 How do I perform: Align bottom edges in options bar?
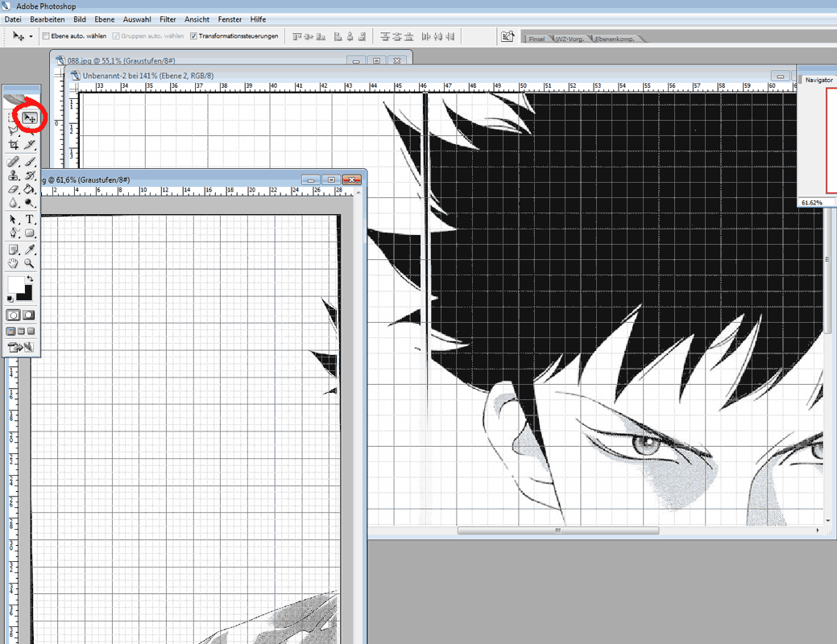click(x=321, y=36)
